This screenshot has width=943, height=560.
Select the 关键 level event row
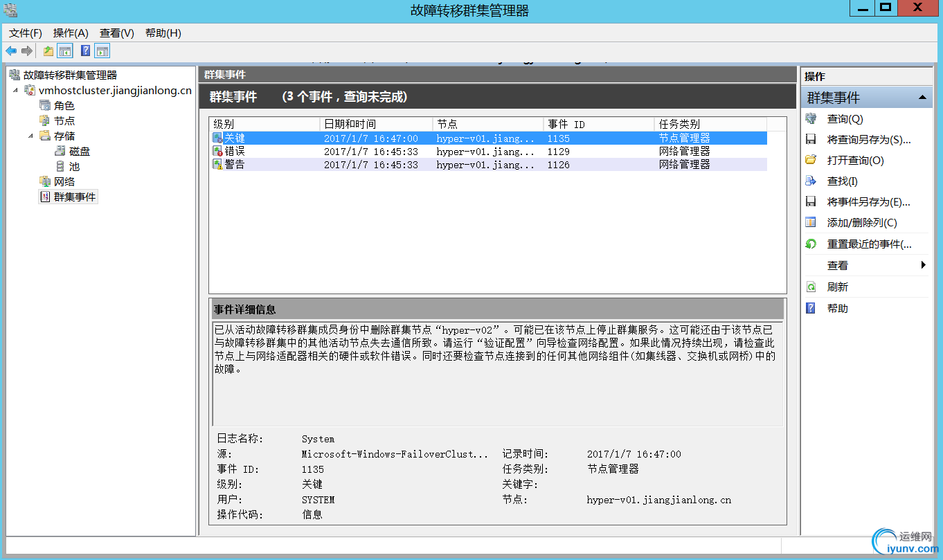coord(488,138)
